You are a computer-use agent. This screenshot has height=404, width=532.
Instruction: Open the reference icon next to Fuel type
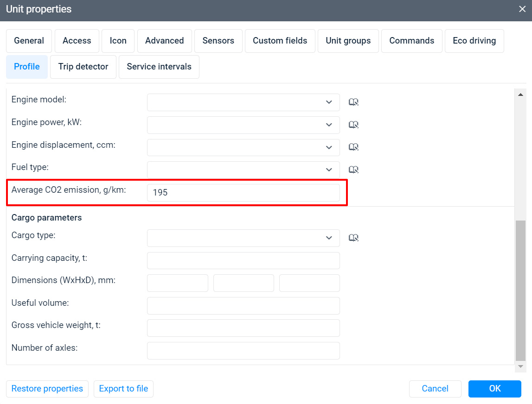point(353,170)
